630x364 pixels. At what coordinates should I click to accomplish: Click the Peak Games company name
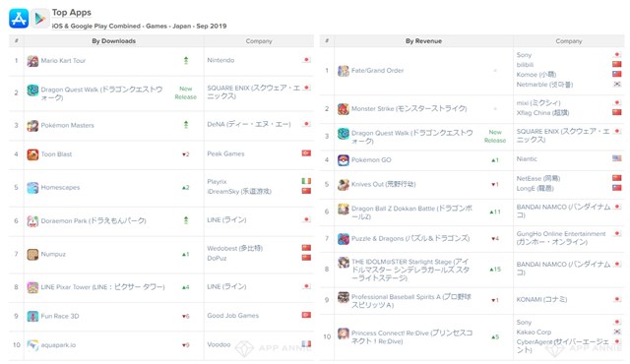click(x=225, y=153)
